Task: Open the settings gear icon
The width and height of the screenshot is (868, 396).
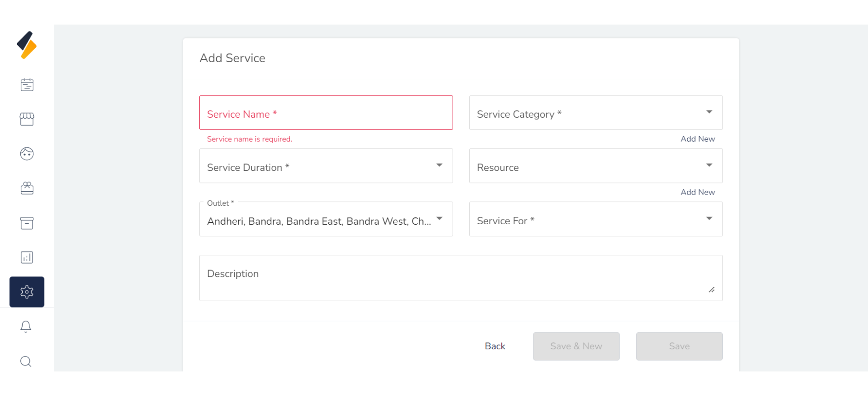Action: [27, 292]
